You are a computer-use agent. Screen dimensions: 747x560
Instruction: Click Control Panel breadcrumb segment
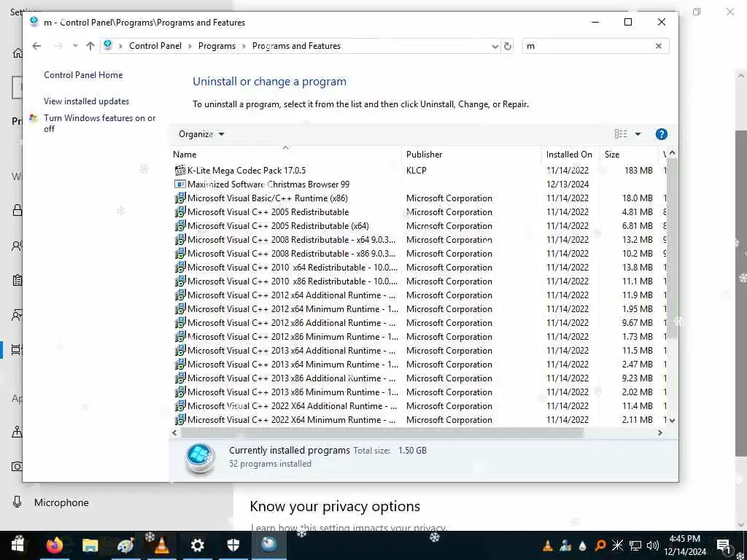(155, 46)
